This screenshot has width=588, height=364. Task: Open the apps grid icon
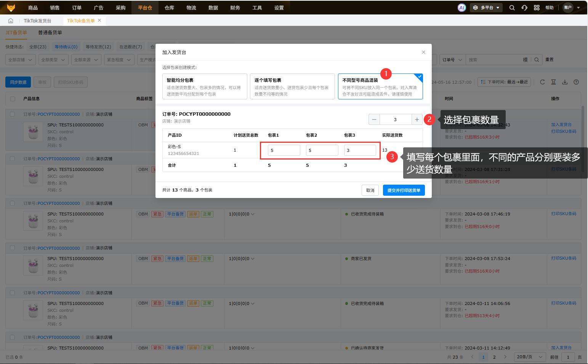pyautogui.click(x=537, y=8)
